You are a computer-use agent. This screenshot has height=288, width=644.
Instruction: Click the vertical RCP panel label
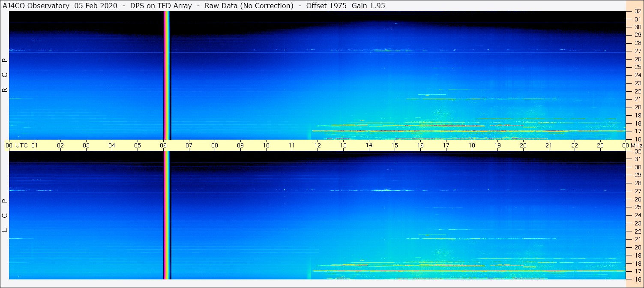click(x=5, y=75)
